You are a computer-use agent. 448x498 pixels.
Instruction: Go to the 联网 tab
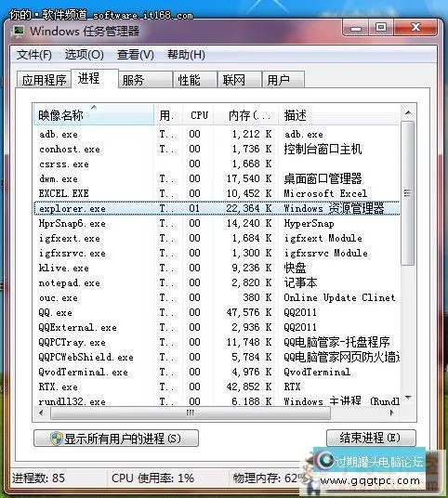240,80
